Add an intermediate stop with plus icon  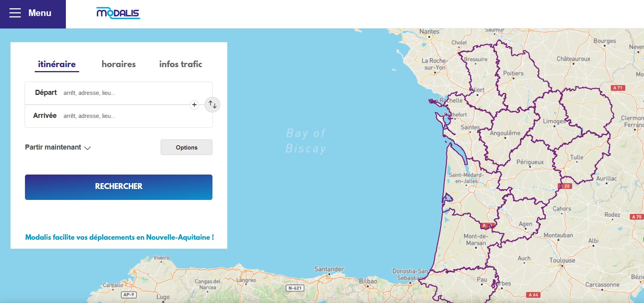194,105
